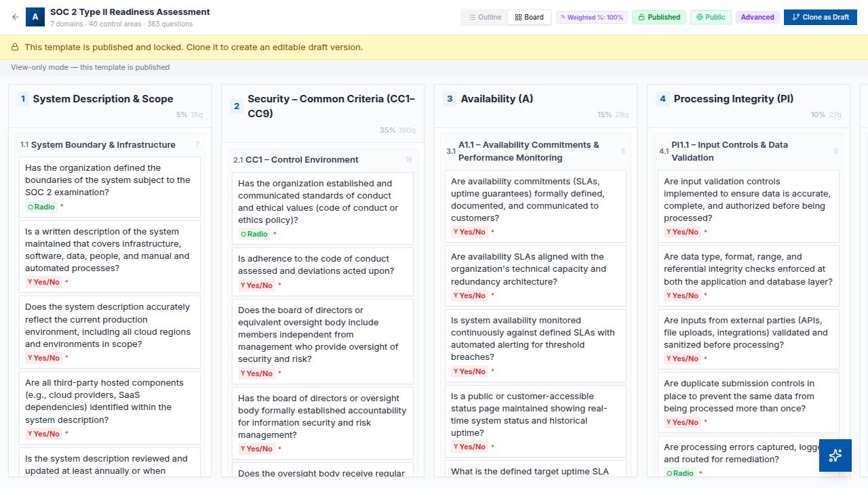Screen dimensions: 868x488
Task: Open the continuous availability monitoring question
Action: coord(536,346)
